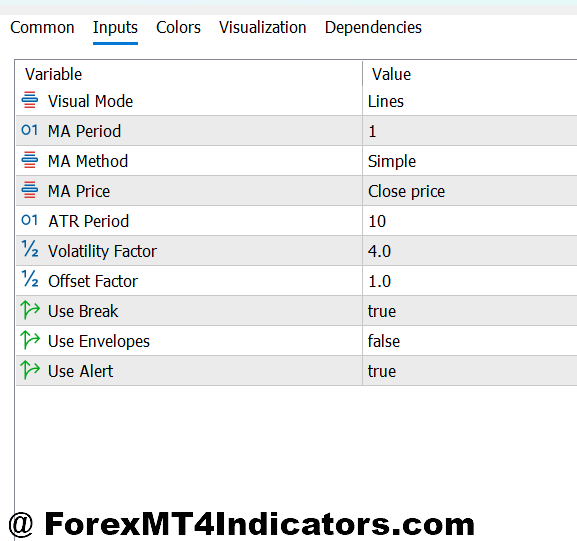The width and height of the screenshot is (577, 541).
Task: Select the 'Volatility Factor' variable name
Action: [103, 251]
